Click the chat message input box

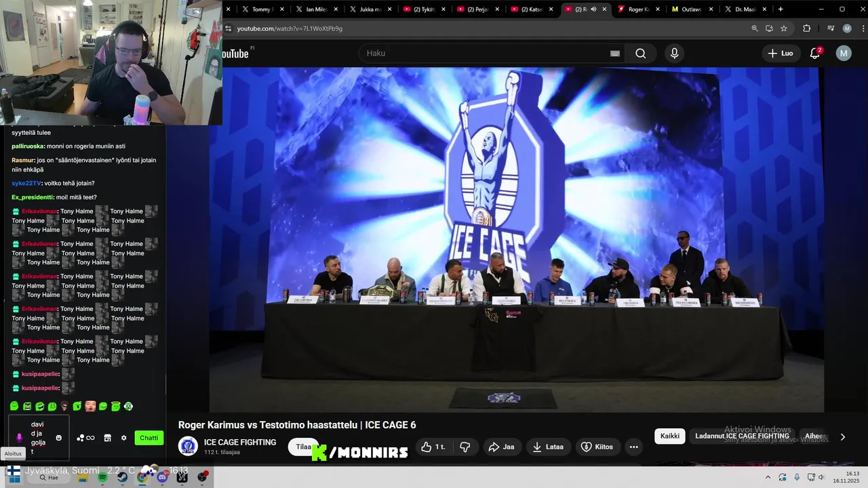point(37,438)
